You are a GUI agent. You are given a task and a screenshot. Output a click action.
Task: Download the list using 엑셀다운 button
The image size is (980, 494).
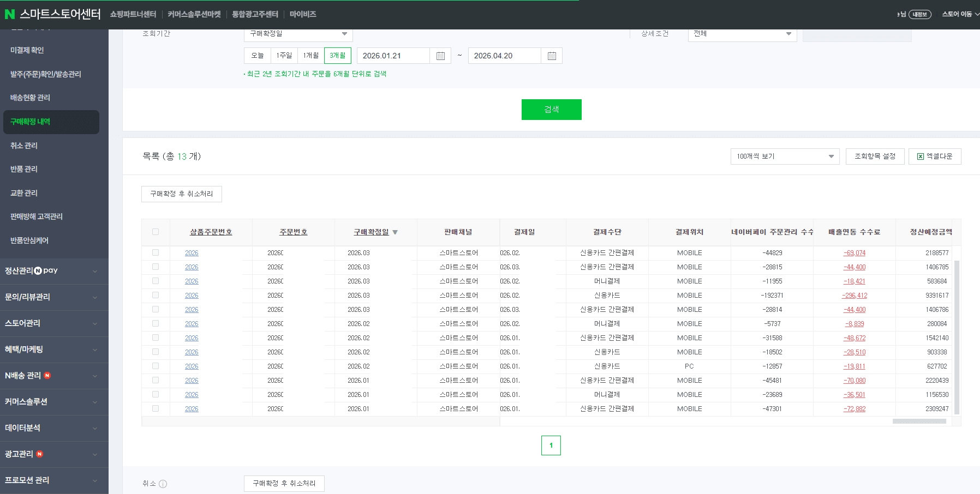(934, 156)
